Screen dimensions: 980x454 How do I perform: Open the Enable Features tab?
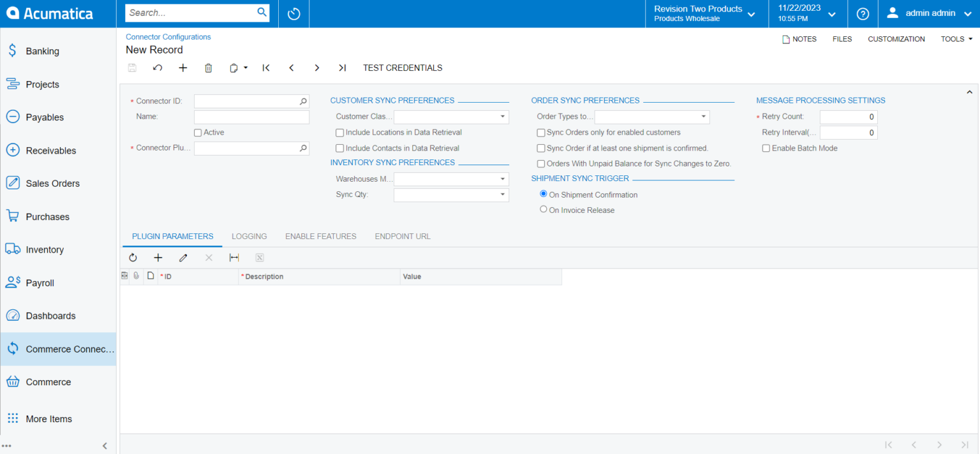pos(321,236)
